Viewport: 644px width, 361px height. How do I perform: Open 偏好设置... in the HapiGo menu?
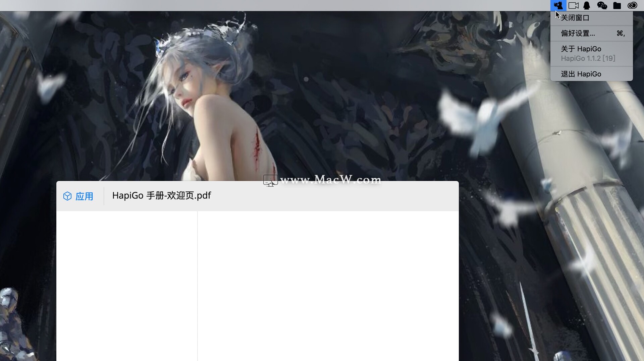click(592, 33)
